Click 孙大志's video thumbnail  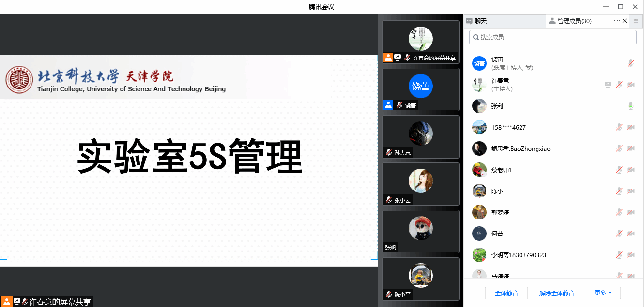coord(421,137)
